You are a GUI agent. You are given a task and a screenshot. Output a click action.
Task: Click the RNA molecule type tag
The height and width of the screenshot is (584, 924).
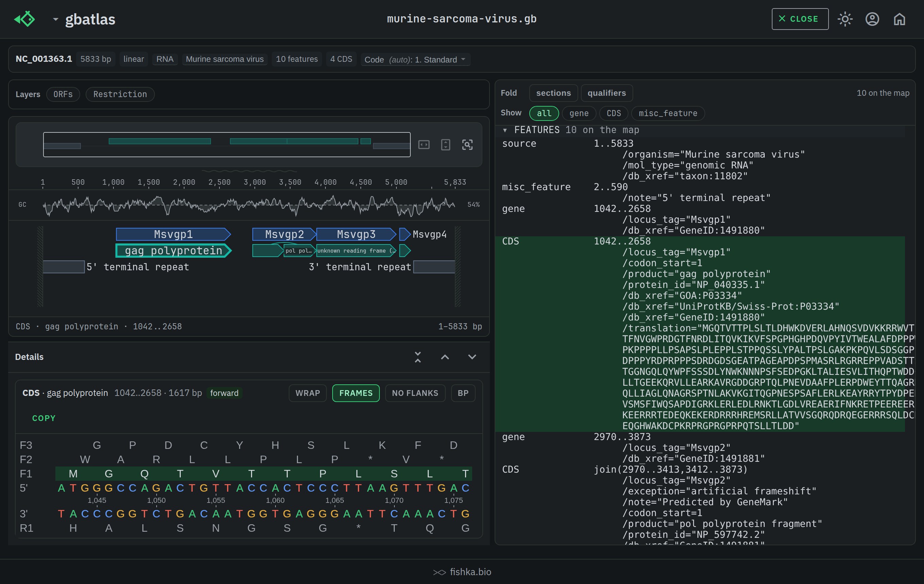click(165, 59)
